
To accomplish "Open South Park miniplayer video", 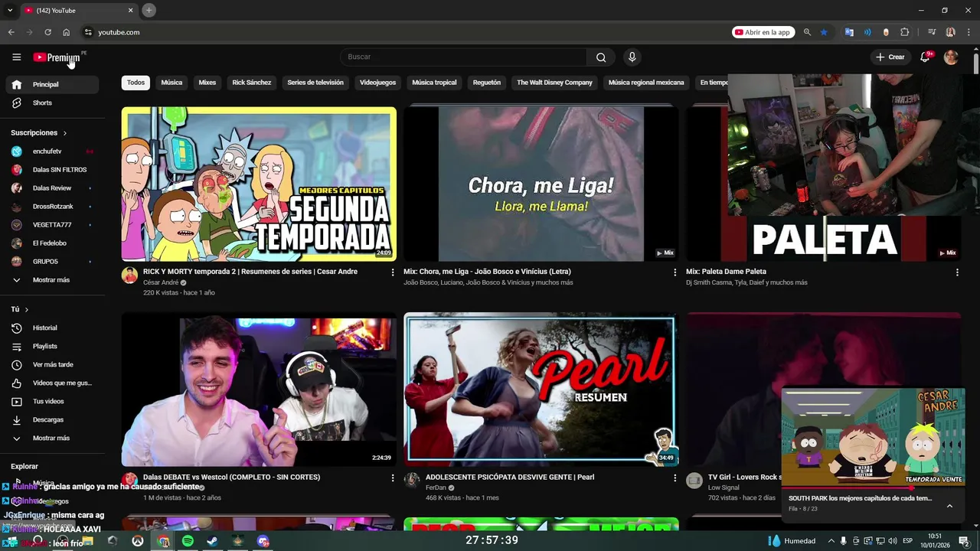I will (873, 438).
